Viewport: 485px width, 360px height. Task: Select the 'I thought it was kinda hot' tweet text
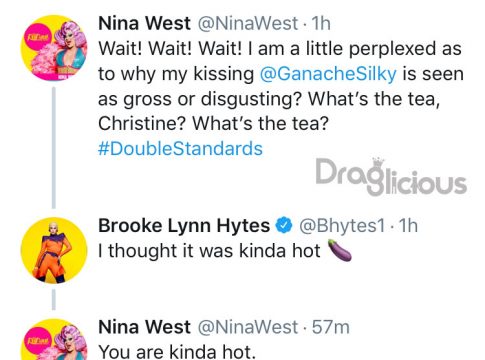pyautogui.click(x=209, y=251)
